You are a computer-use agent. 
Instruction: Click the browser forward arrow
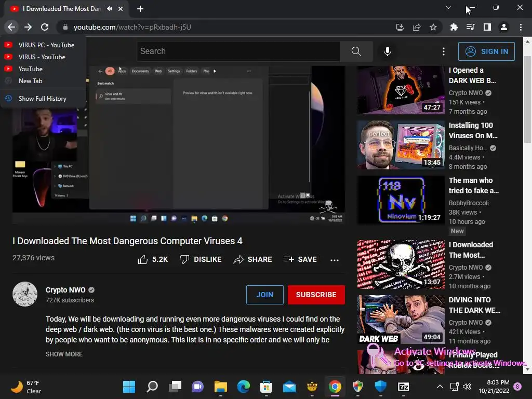coord(28,27)
